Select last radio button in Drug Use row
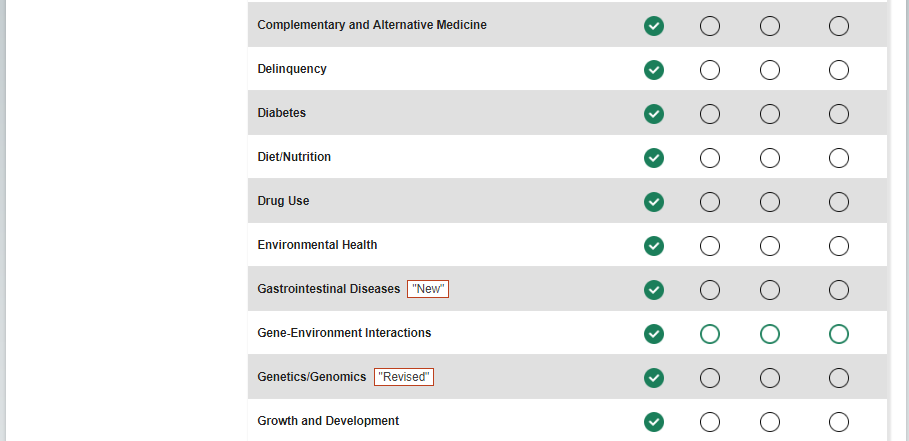 point(839,202)
